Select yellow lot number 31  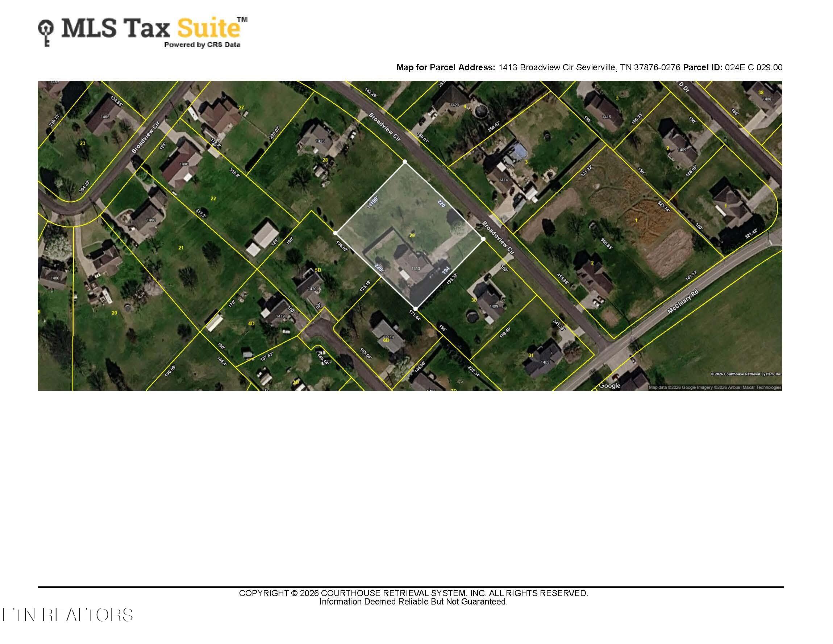531,355
